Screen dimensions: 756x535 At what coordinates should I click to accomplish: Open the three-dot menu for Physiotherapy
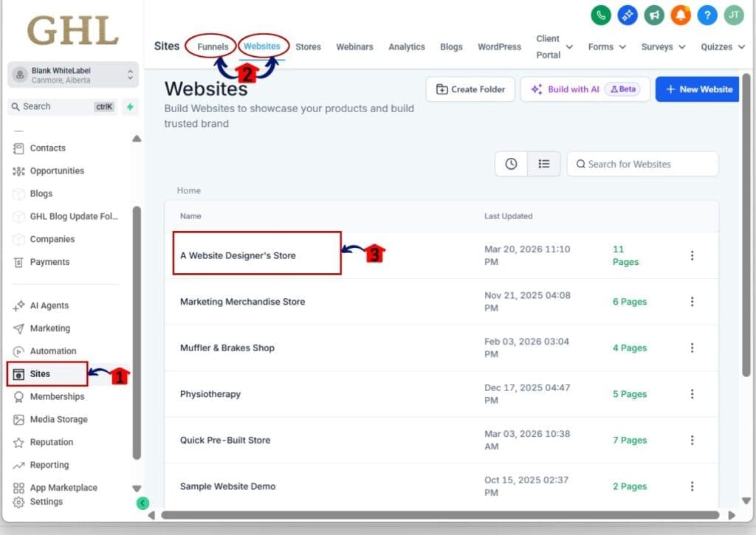tap(692, 394)
